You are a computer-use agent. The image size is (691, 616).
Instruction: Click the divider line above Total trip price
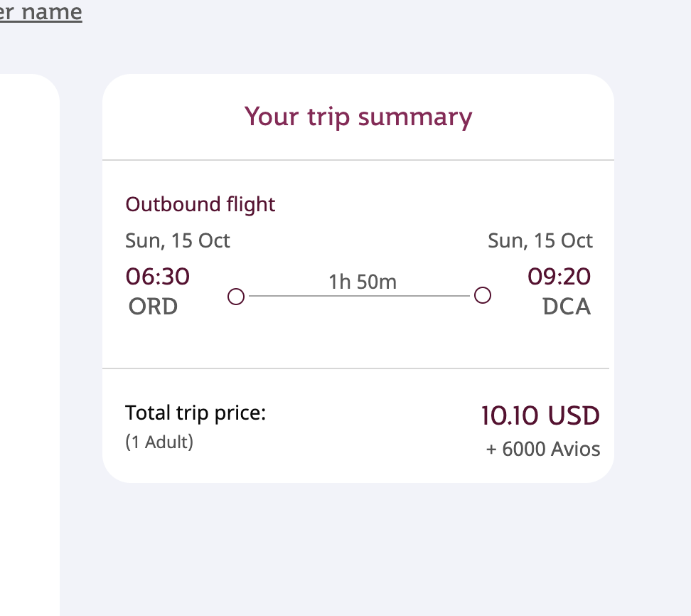[355, 368]
